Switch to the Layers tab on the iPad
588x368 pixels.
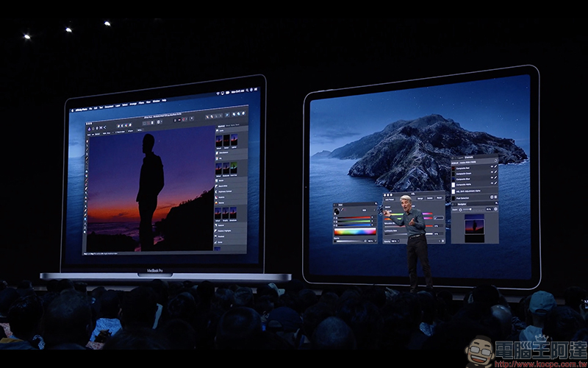(461, 158)
